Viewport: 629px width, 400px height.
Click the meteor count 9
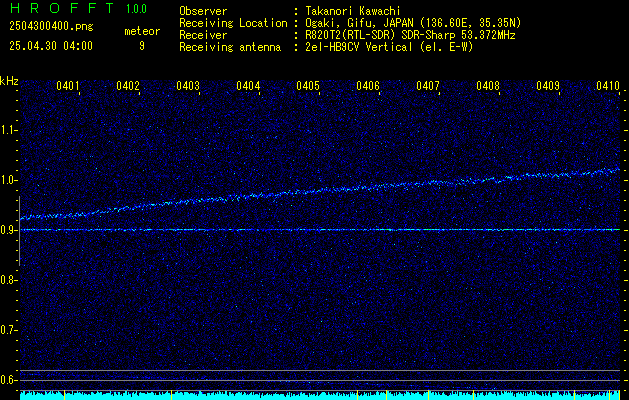[x=142, y=46]
